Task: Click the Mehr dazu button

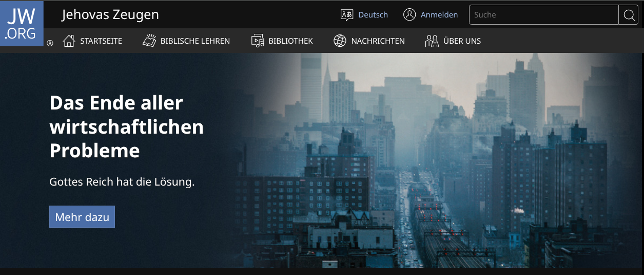Action: (x=82, y=217)
